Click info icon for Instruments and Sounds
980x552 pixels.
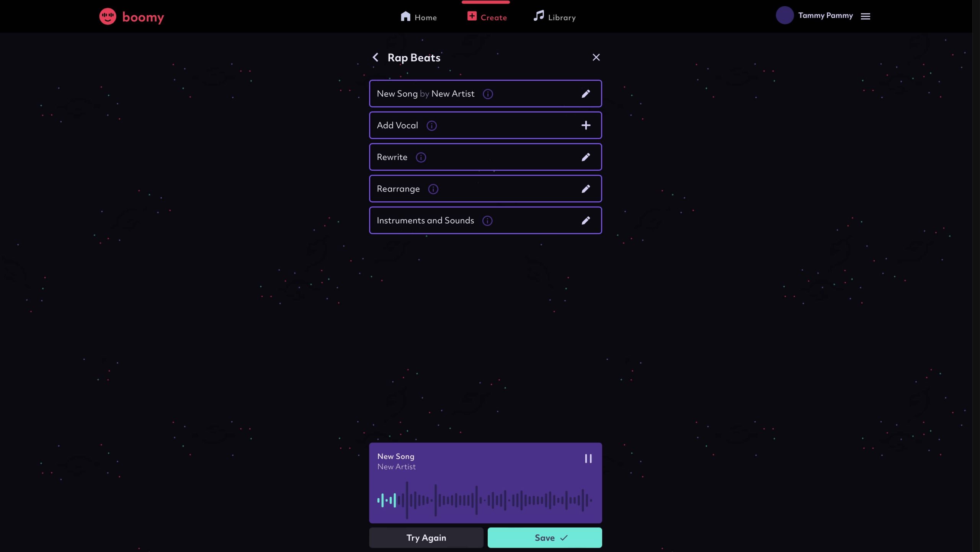pos(487,221)
